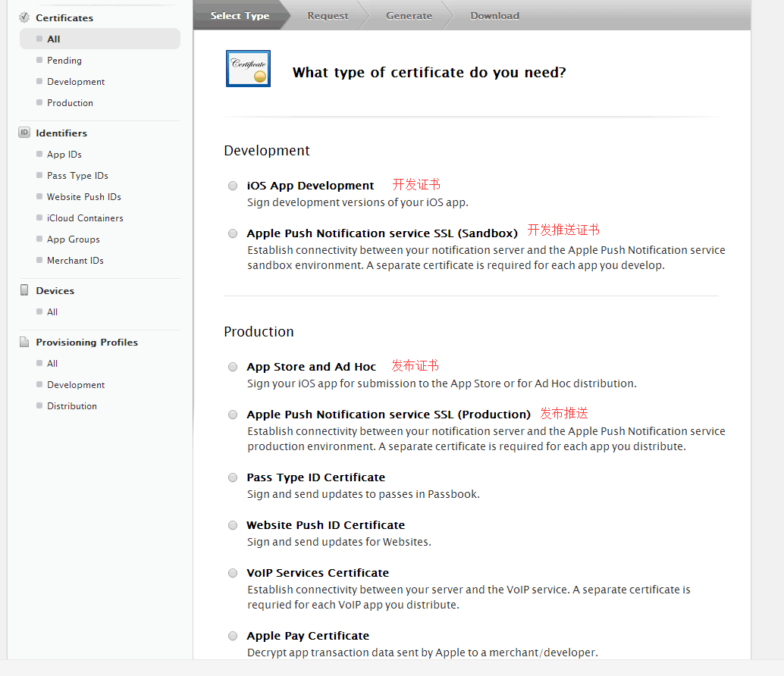784x676 pixels.
Task: Click the Certificates gear icon
Action: 24,17
